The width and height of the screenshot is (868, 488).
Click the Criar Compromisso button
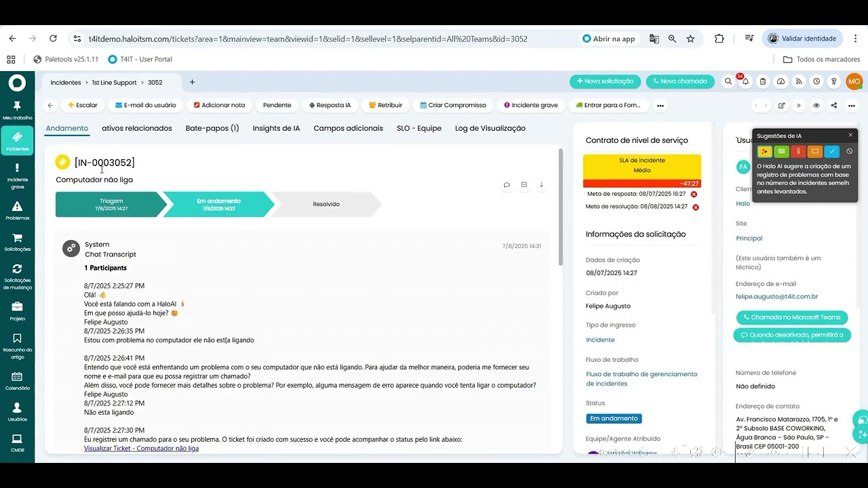[453, 106]
